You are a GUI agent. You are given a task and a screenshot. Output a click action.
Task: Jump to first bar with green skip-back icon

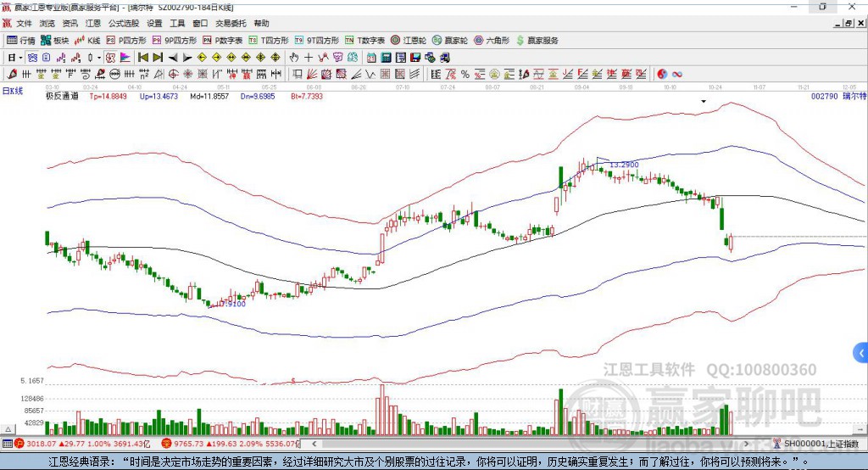click(x=142, y=58)
